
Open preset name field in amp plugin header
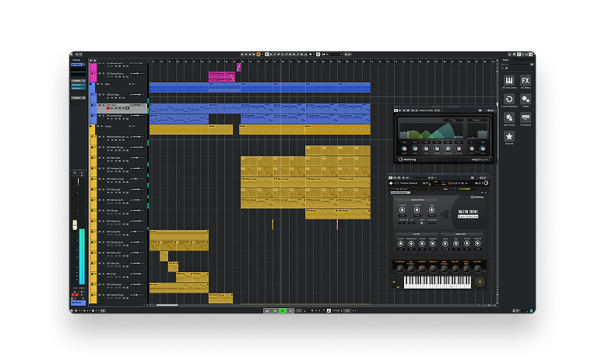(x=427, y=110)
